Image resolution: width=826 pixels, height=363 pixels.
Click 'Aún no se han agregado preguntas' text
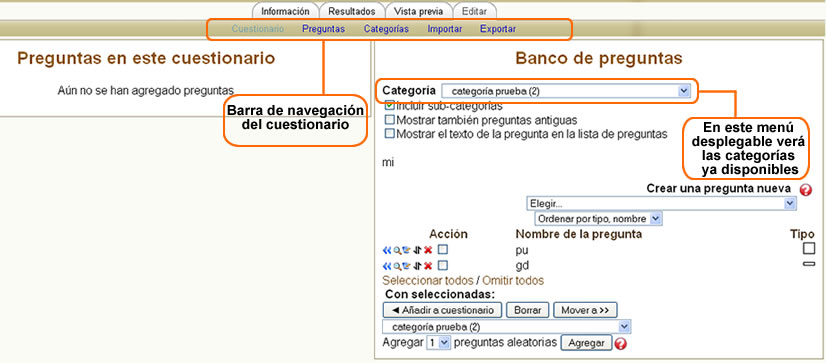point(145,91)
